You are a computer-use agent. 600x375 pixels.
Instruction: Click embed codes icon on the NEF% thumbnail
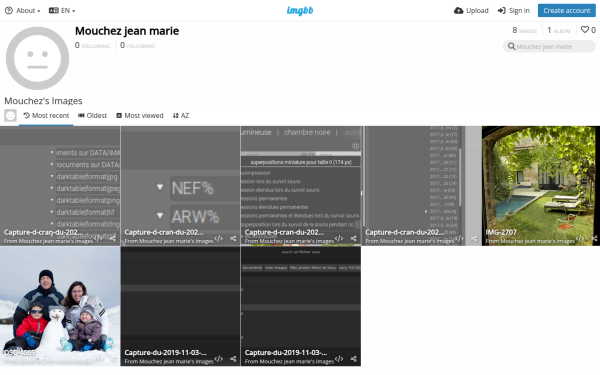[x=218, y=238]
